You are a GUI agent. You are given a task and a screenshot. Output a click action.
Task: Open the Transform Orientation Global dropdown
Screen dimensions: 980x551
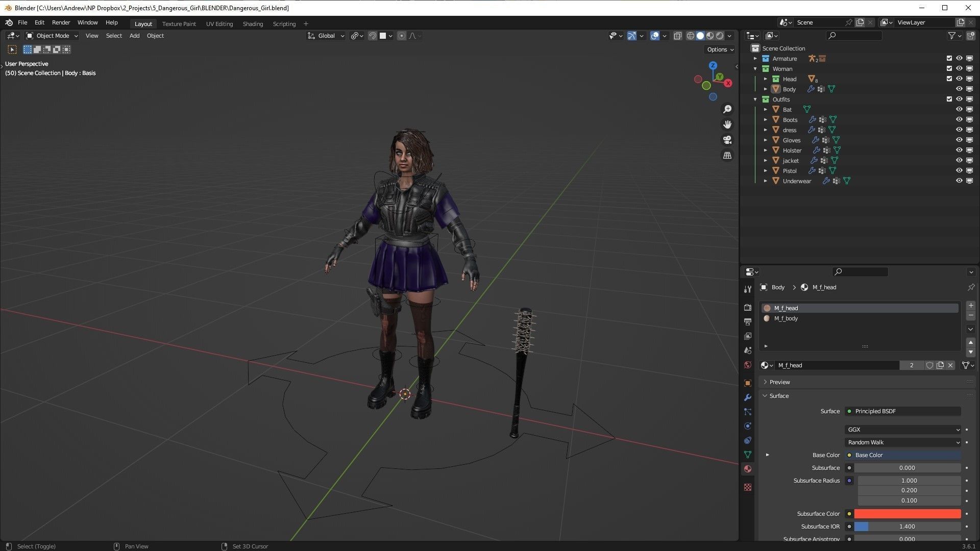[x=325, y=36]
